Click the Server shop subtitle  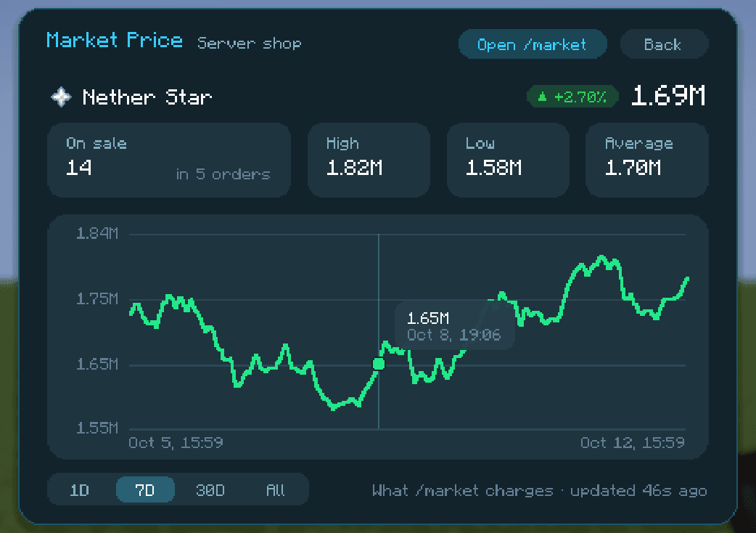250,44
